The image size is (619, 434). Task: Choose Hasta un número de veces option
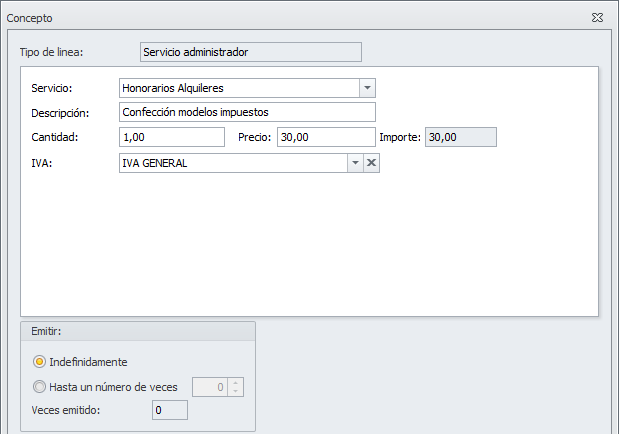pos(40,387)
